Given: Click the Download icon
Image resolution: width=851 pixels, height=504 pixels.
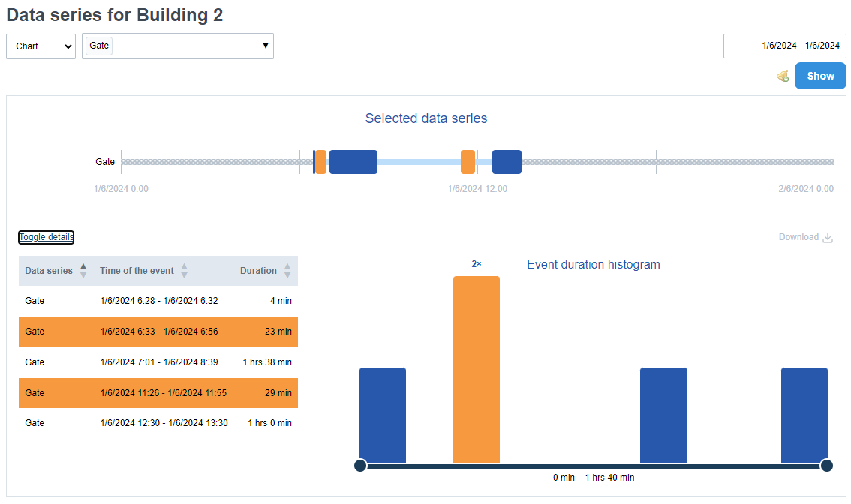Looking at the screenshot, I should coord(828,238).
